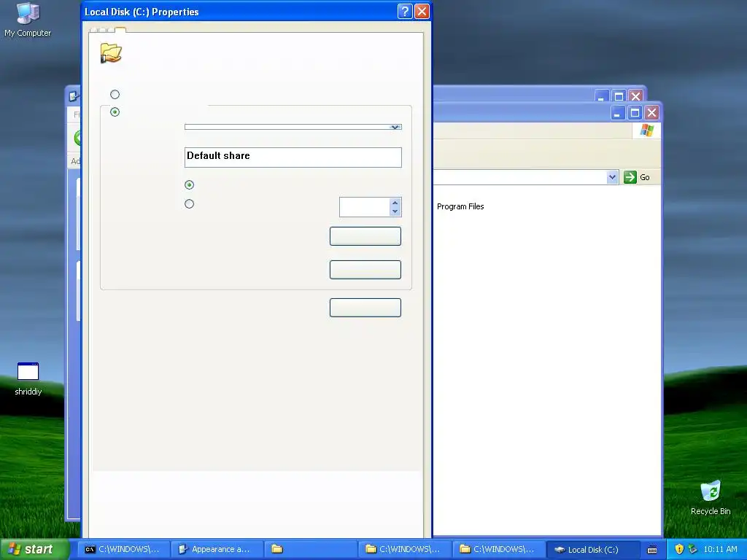Switch to the command prompt C:\WINDOWS taskbar button

tap(123, 549)
